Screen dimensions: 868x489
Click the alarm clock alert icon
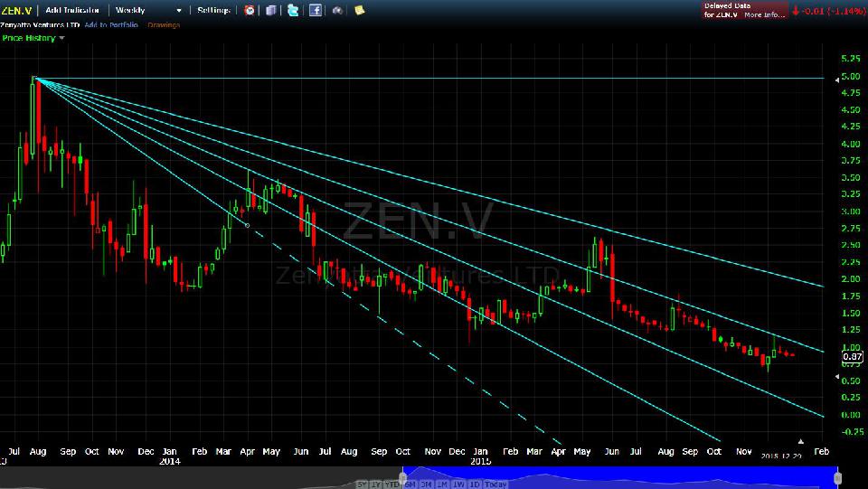(x=250, y=10)
